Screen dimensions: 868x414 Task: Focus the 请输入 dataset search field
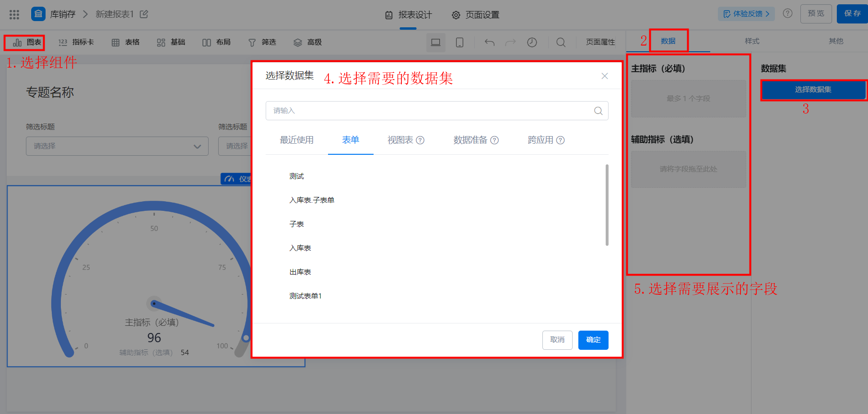pos(437,111)
